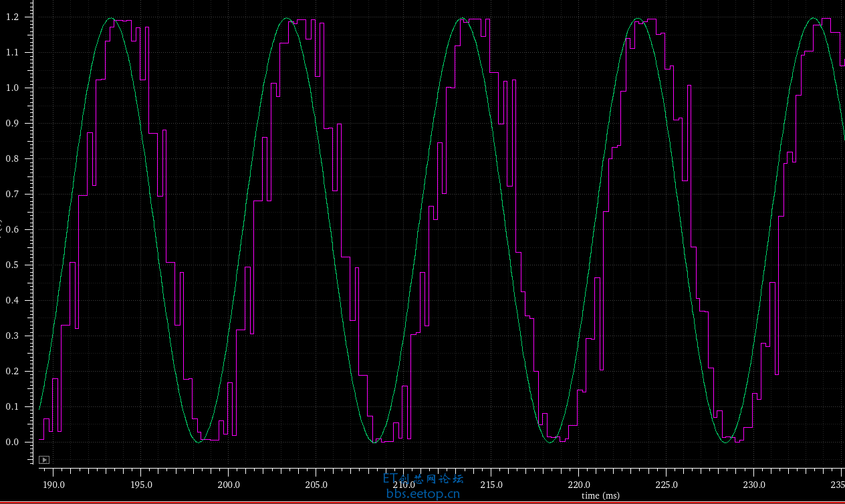Click the 0.3 y-axis tick label
Viewport: 845px width, 504px height.
point(13,336)
